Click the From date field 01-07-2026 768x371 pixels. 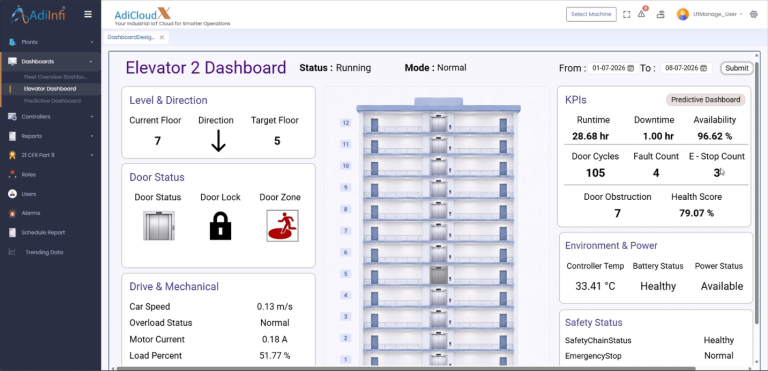[x=613, y=68]
